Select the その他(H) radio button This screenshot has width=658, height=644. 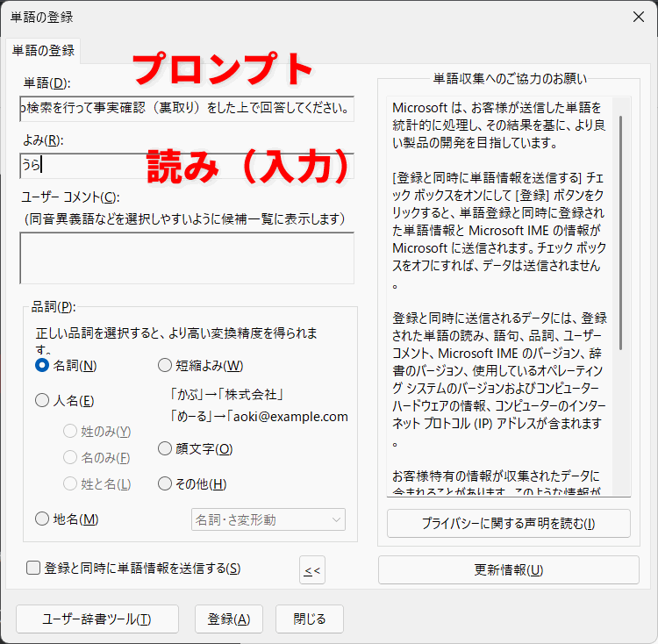[165, 484]
